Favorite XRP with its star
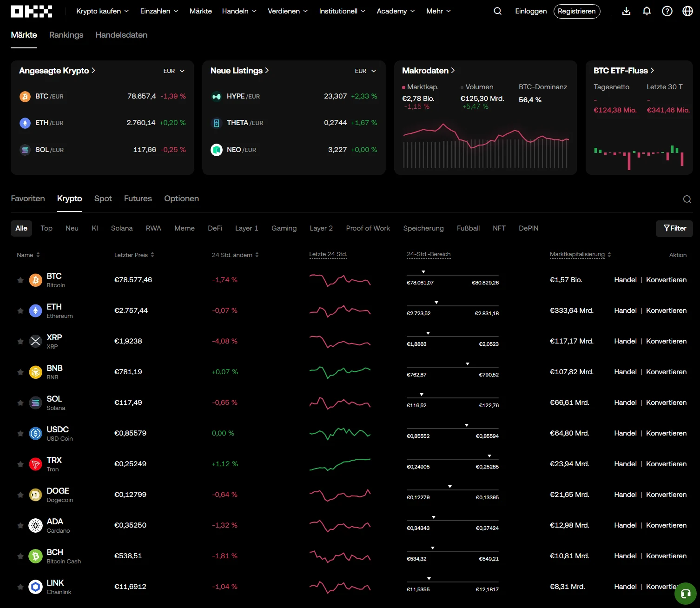 click(x=20, y=342)
